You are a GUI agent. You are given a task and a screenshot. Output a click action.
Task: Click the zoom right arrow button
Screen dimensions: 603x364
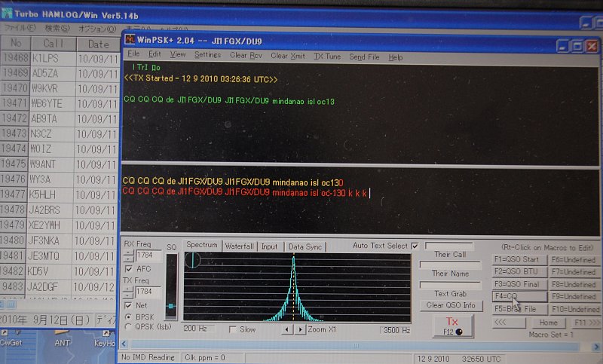click(x=300, y=329)
